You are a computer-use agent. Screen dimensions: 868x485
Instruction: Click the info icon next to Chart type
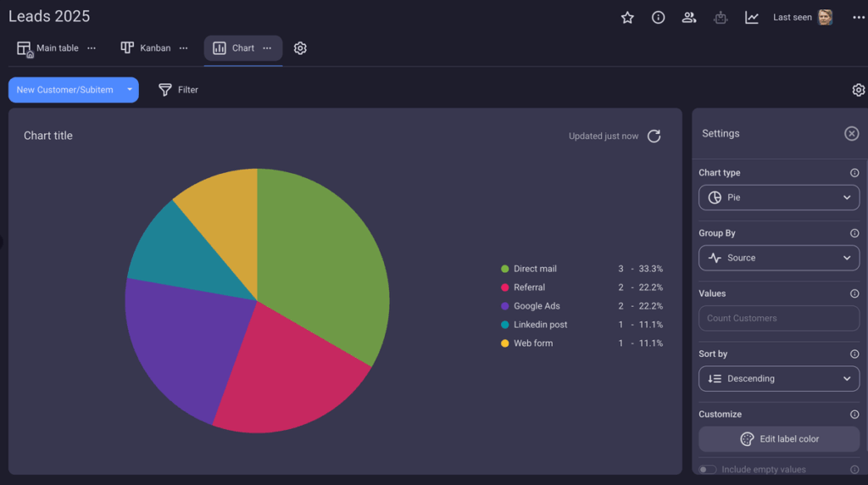[854, 173]
